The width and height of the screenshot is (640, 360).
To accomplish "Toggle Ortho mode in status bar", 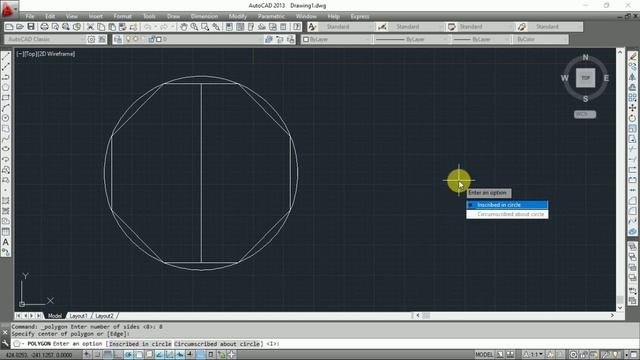I will pyautogui.click(x=118, y=355).
